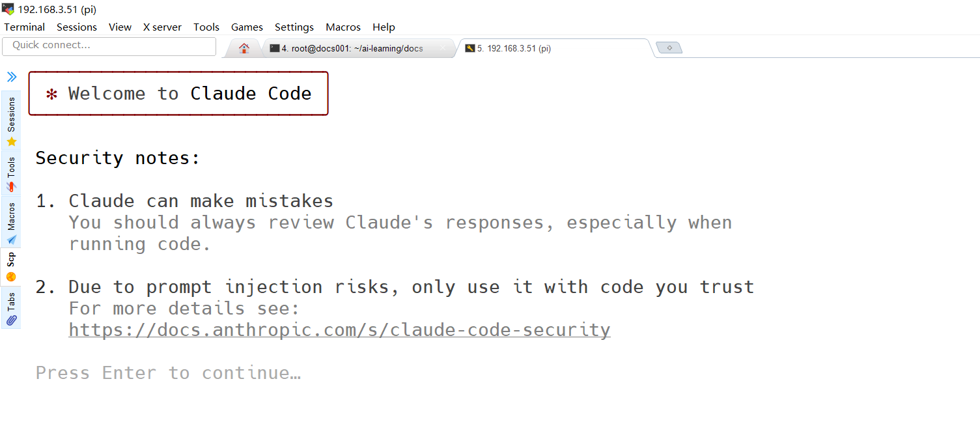Open the Macros menu in menu bar
The image size is (980, 435).
(x=343, y=27)
